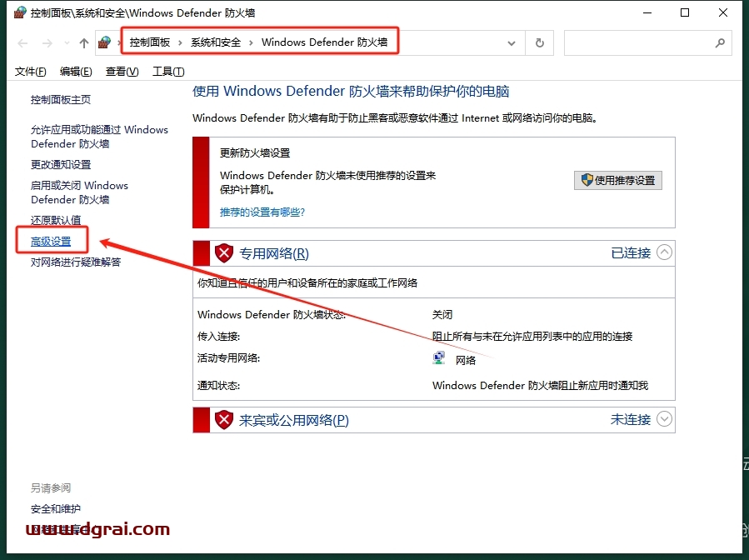The width and height of the screenshot is (749, 560).
Task: Open address bar history dropdown
Action: pyautogui.click(x=512, y=43)
